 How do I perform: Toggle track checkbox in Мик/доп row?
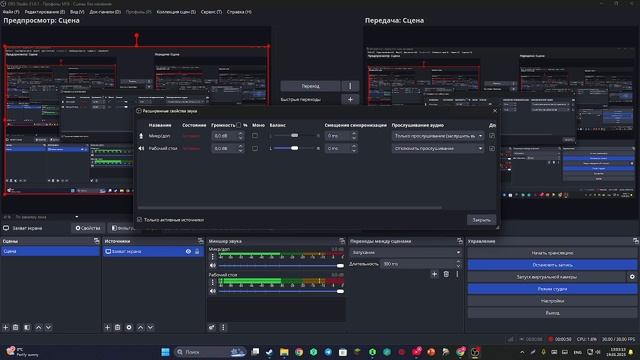pyautogui.click(x=492, y=136)
